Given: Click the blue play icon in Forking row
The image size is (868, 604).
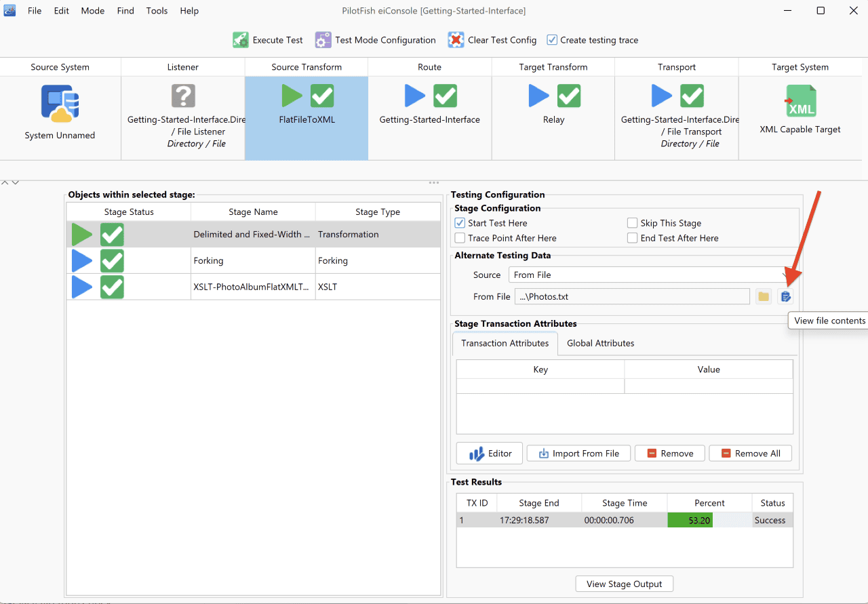Looking at the screenshot, I should tap(82, 260).
